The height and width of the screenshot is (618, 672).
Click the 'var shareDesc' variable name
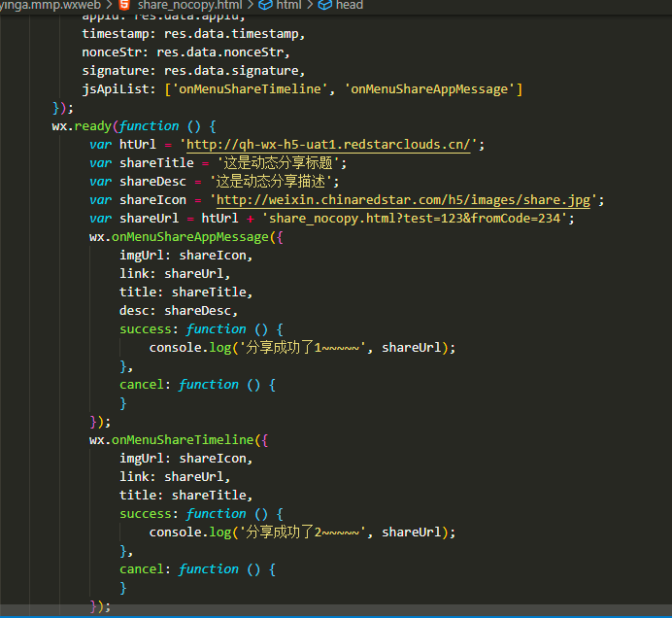pos(153,182)
